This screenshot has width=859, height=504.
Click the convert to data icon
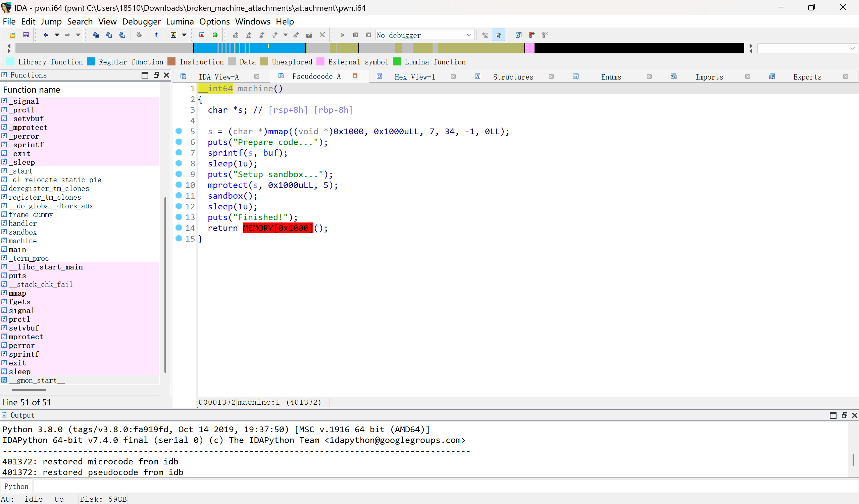(x=249, y=35)
